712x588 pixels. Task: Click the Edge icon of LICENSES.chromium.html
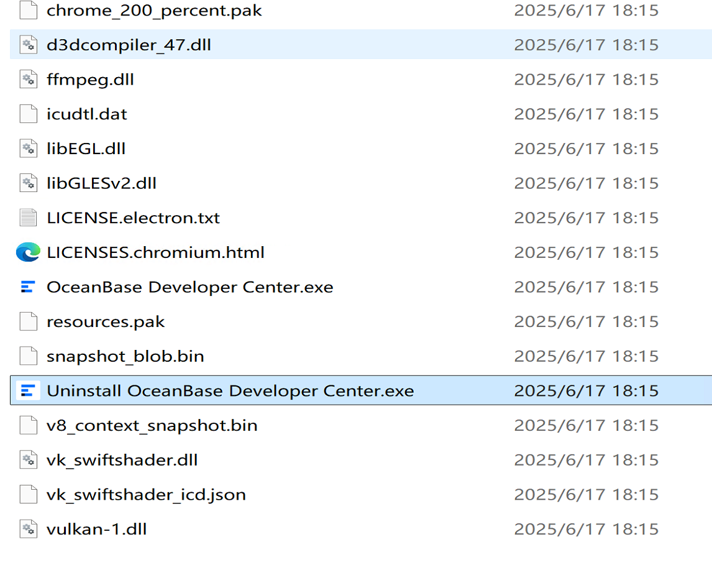[28, 252]
